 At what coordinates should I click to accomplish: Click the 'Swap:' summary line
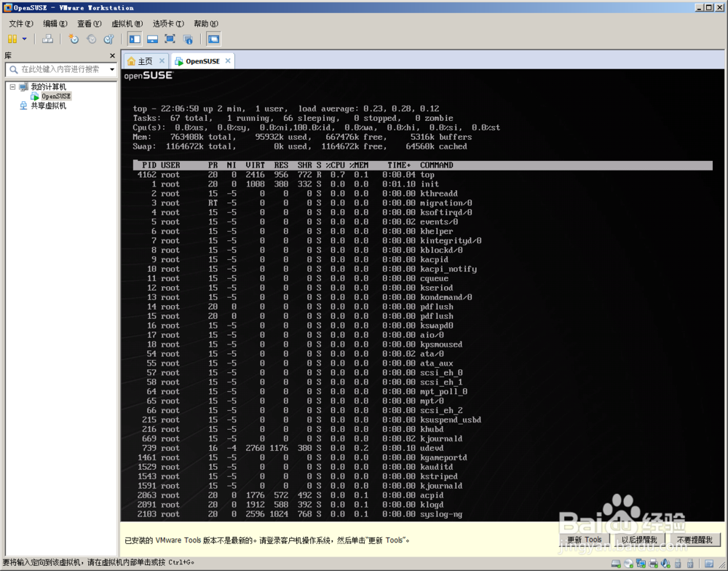(300, 146)
